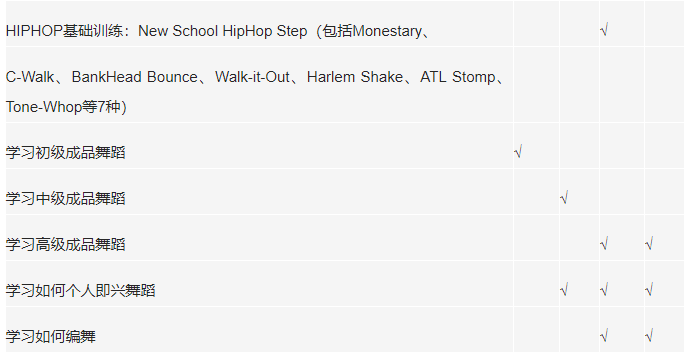Click the 学习高级成品舞蹈 text

click(x=66, y=244)
